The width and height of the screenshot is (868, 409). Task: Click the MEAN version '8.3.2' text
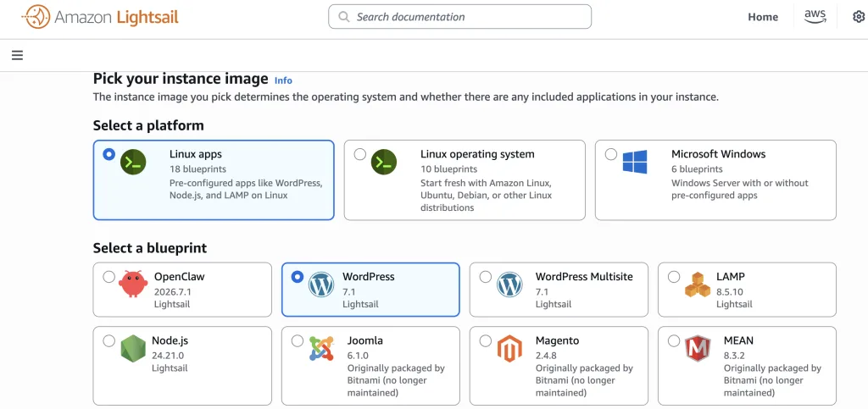[x=734, y=356]
